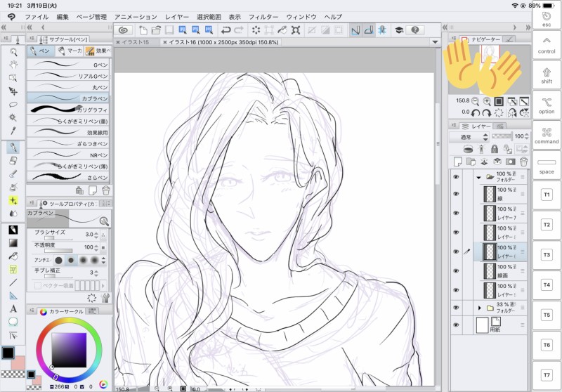Delete layer using Layers panel trash icon

tap(523, 162)
